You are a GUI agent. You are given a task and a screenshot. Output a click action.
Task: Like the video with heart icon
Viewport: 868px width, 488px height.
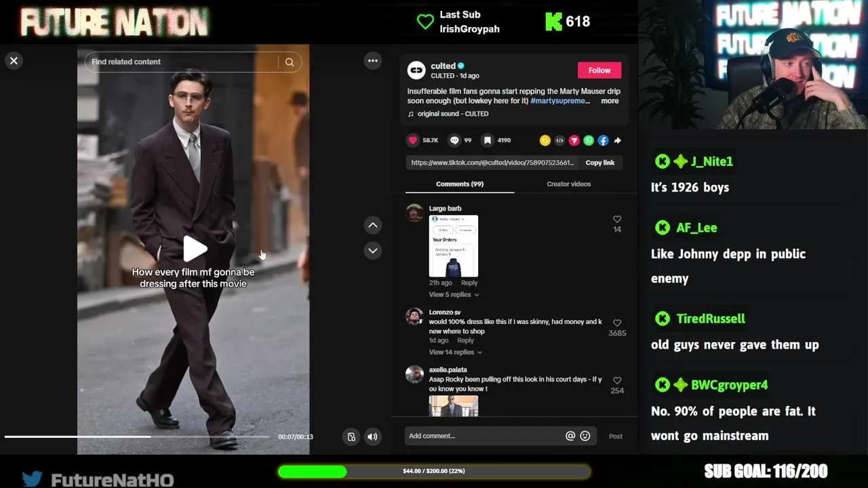coord(413,140)
